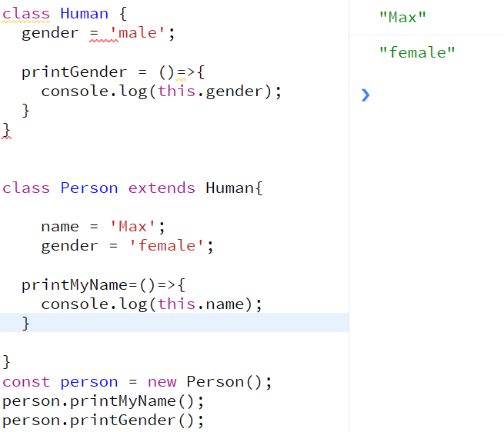Click the blue console prompt chevron
Viewport: 504px width, 432px height.
365,95
